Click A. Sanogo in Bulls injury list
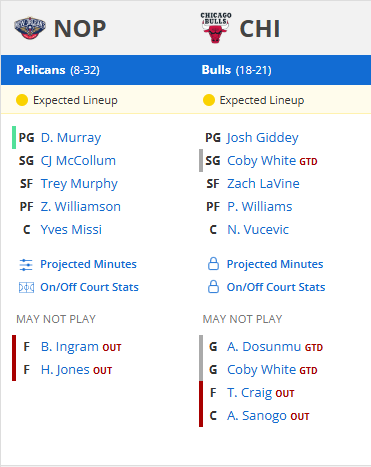The width and height of the screenshot is (371, 467). [257, 416]
